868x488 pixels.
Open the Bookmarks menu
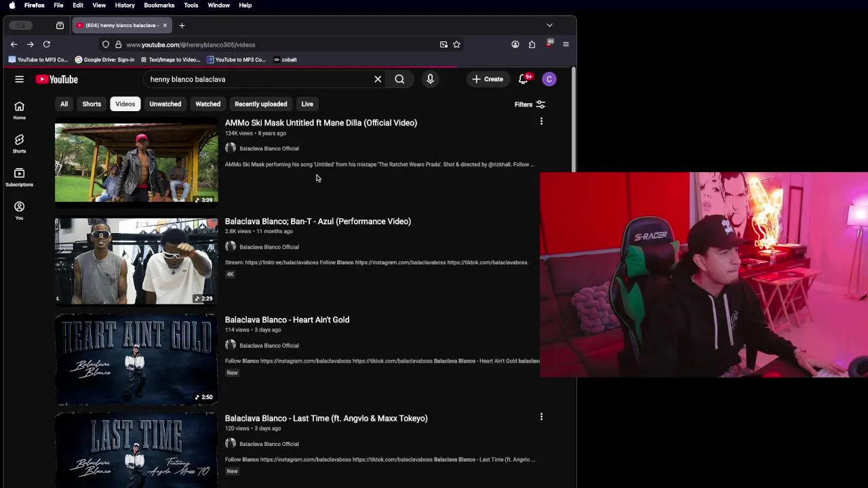pos(159,5)
